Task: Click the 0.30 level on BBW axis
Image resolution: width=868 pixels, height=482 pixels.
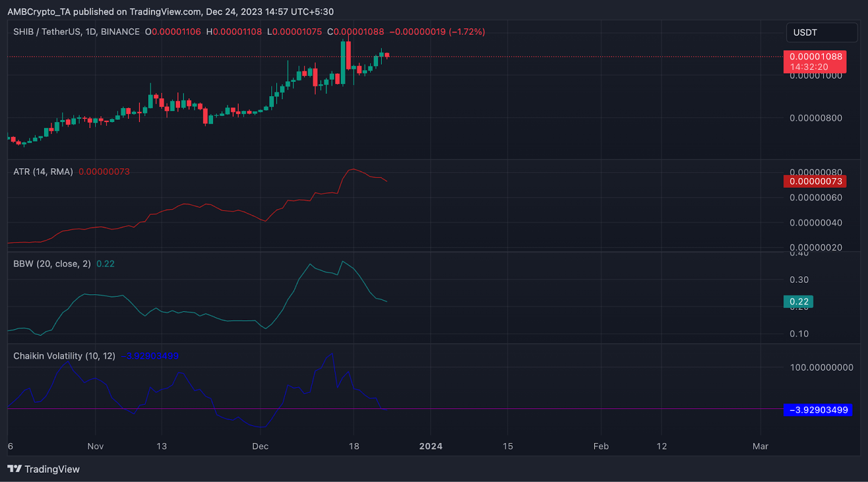Action: pyautogui.click(x=799, y=280)
